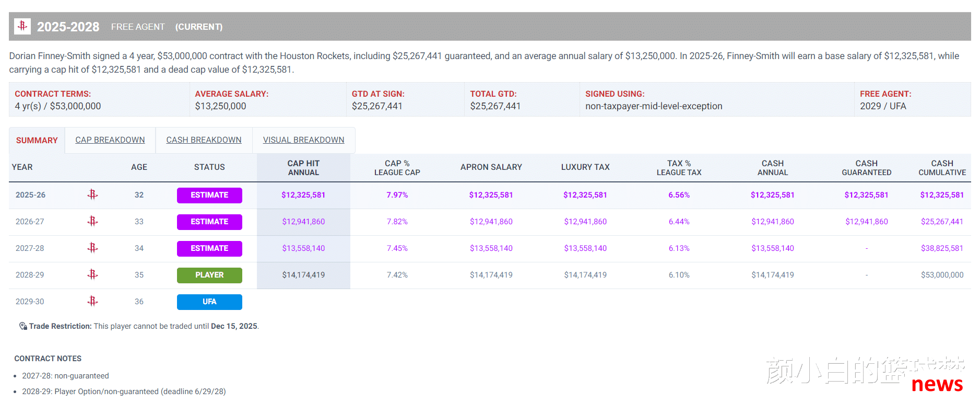Click the APRON SALARY column header

coord(491,167)
